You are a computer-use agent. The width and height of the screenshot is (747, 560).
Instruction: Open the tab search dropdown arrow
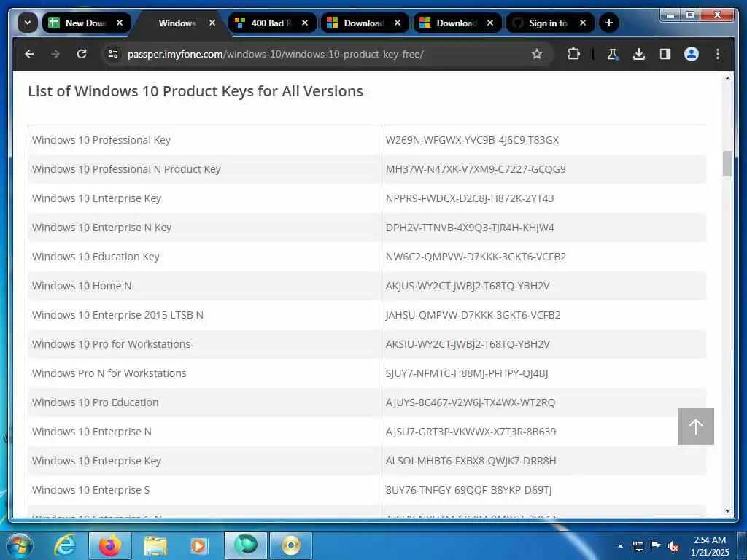(x=28, y=23)
